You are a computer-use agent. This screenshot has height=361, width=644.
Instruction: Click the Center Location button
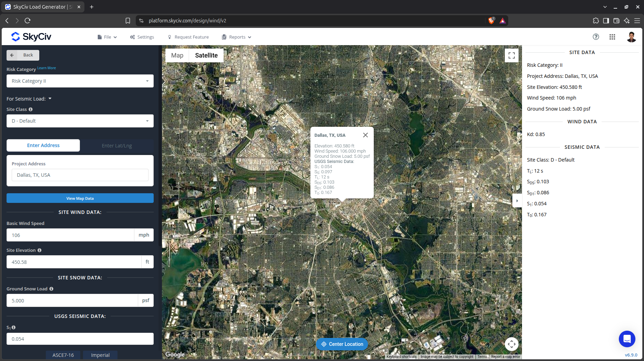342,344
